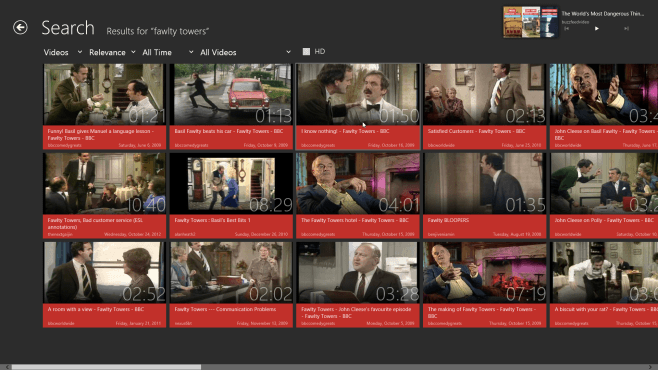Screen dimensions: 658x370
Task: Play the now-playing video in mini player
Action: tap(596, 29)
